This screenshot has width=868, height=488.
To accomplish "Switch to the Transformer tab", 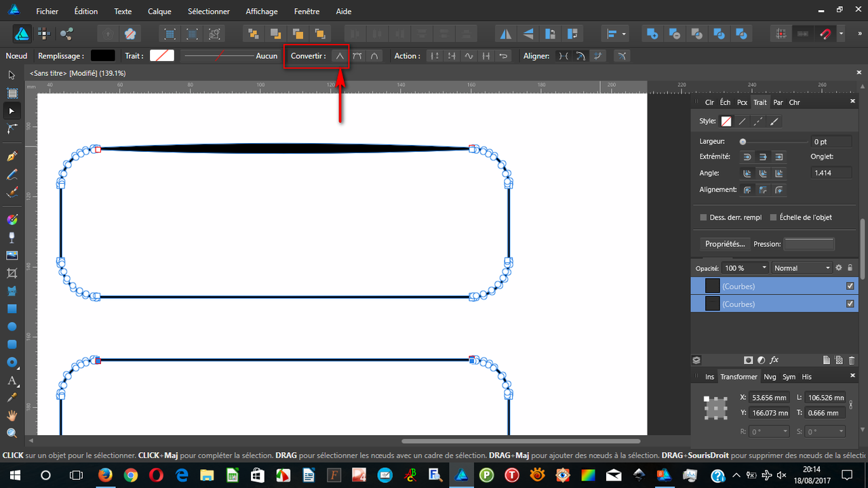I will [x=738, y=376].
